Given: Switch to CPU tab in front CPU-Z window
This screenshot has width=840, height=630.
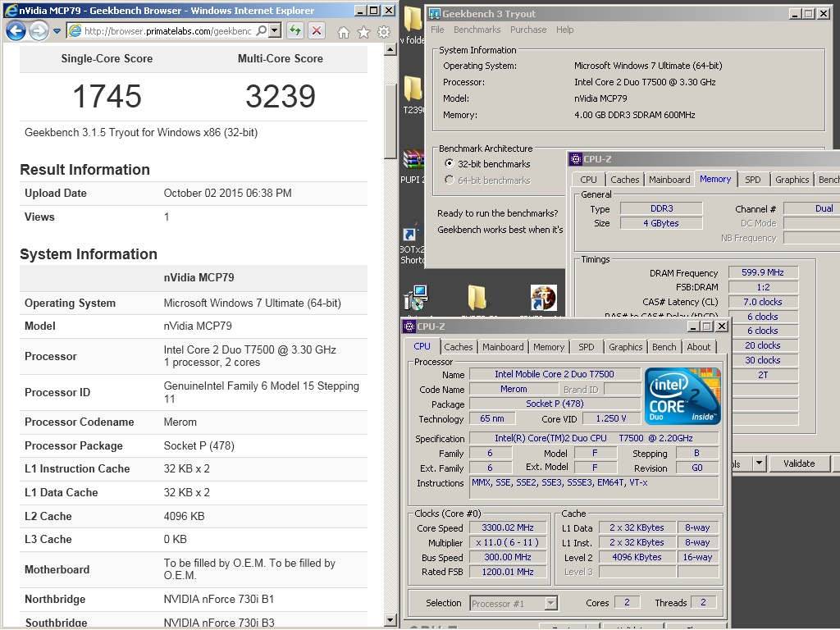Looking at the screenshot, I should (x=422, y=346).
